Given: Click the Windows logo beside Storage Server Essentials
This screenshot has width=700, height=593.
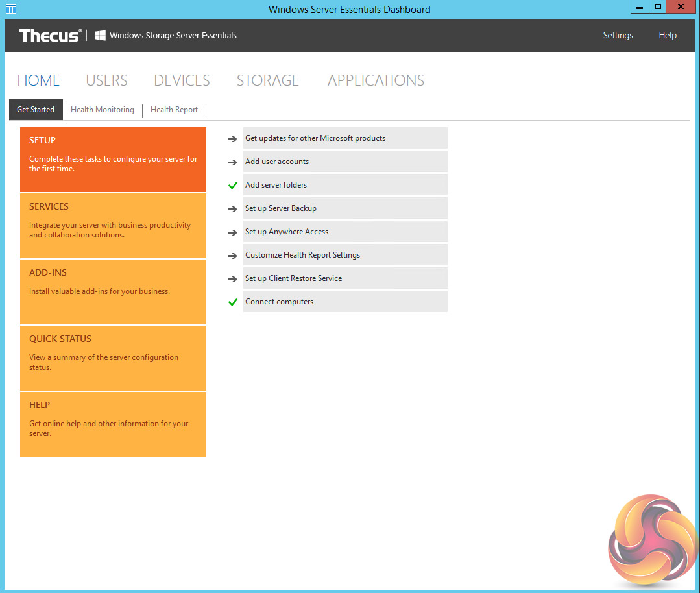Looking at the screenshot, I should (x=101, y=35).
